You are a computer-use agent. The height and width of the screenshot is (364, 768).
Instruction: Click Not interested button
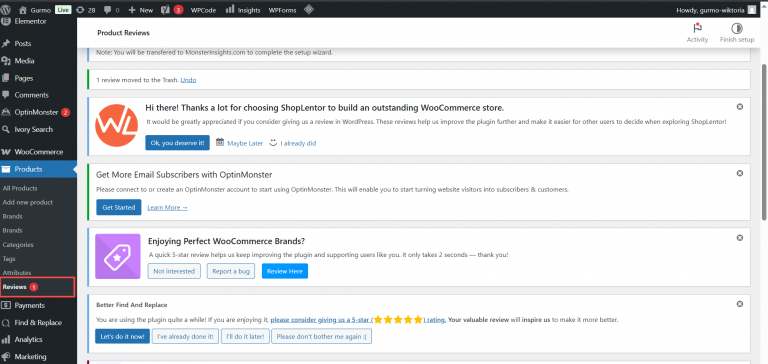tap(174, 271)
